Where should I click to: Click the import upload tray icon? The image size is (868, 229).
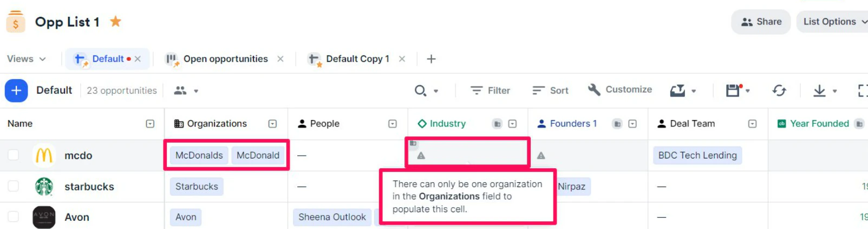(677, 91)
